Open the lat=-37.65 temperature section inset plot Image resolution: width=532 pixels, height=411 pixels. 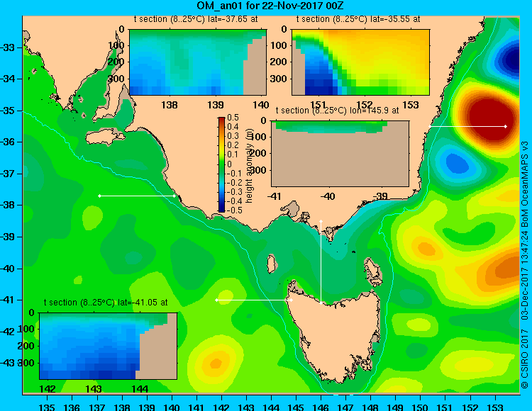tap(198, 62)
